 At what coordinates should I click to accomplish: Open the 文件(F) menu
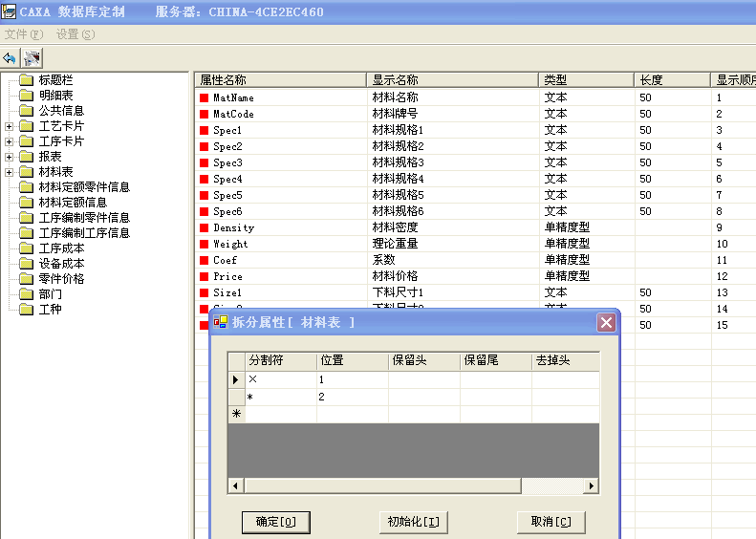click(24, 34)
